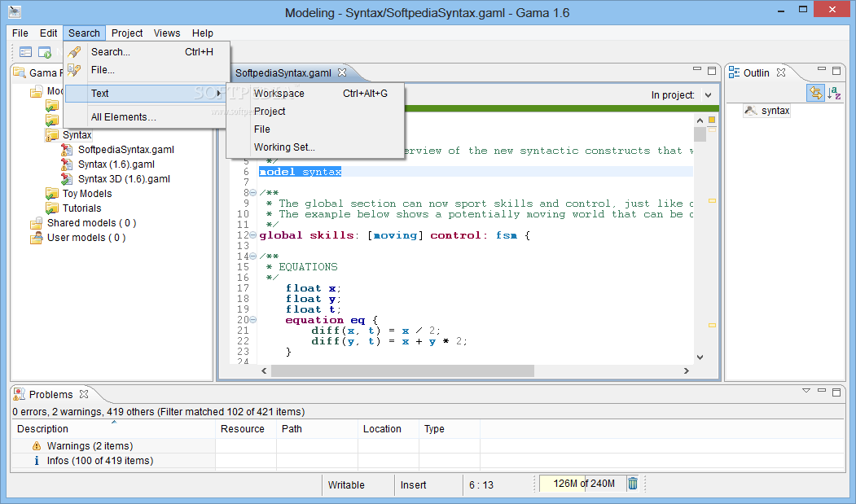
Task: Switch to the Problems tab
Action: coord(50,394)
